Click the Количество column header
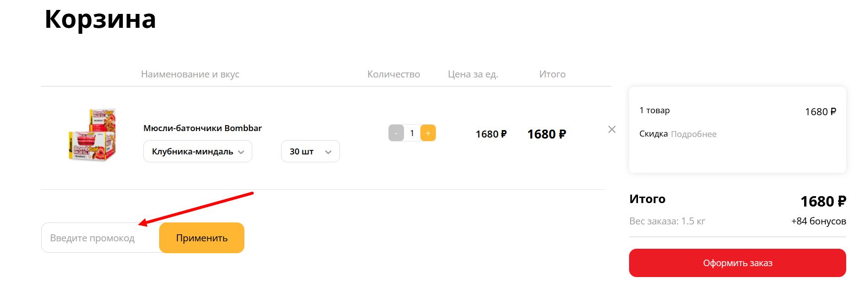This screenshot has width=868, height=284. pos(394,74)
